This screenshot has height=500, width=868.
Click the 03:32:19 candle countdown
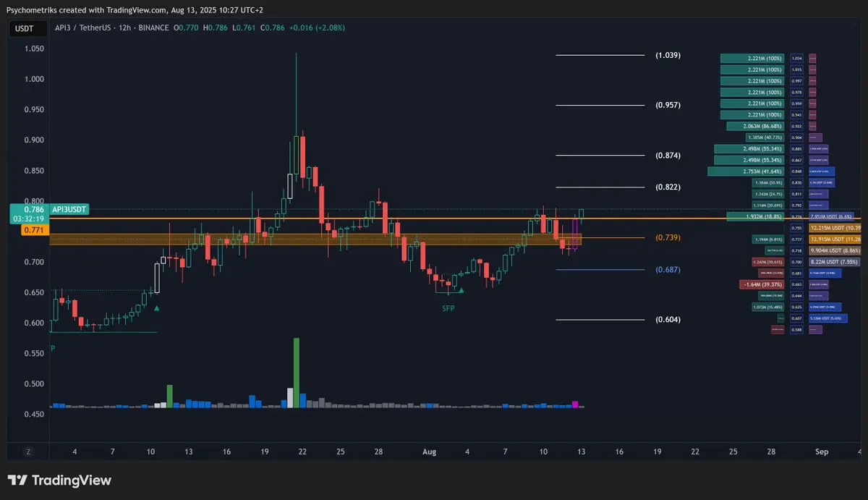pyautogui.click(x=30, y=219)
